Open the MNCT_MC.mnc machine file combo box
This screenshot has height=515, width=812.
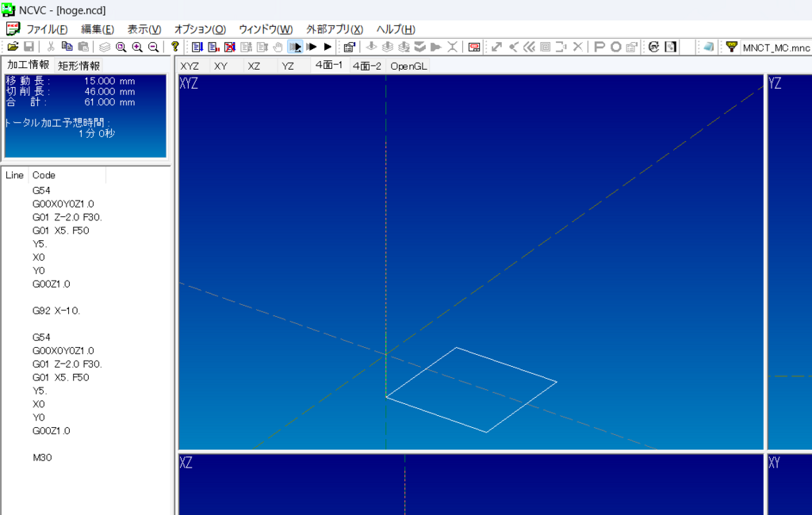pyautogui.click(x=776, y=48)
